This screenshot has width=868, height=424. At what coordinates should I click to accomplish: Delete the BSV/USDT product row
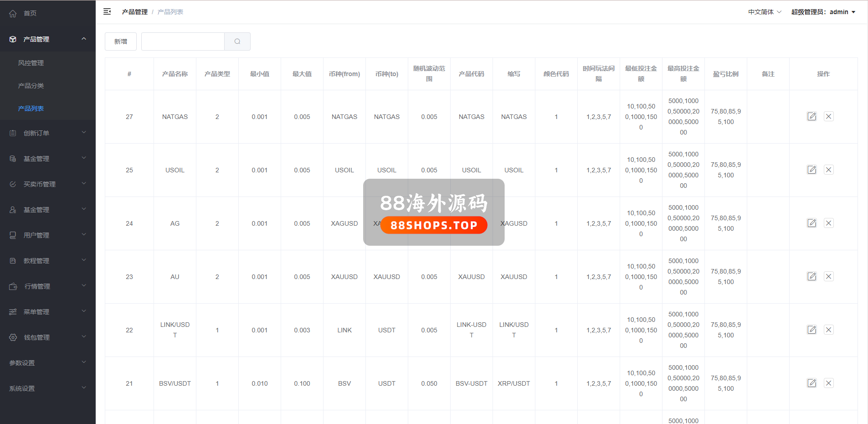pos(828,383)
